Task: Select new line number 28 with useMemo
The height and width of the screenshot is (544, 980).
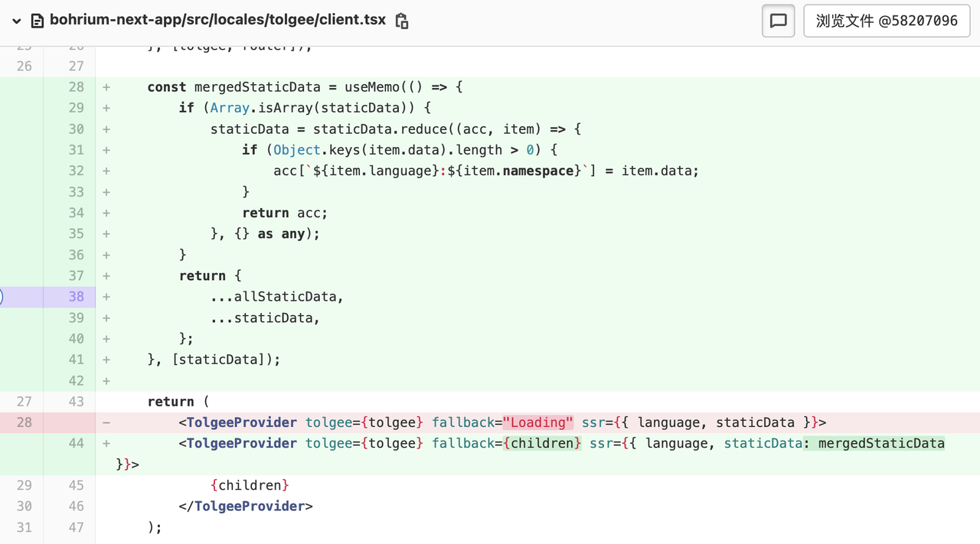Action: [76, 87]
